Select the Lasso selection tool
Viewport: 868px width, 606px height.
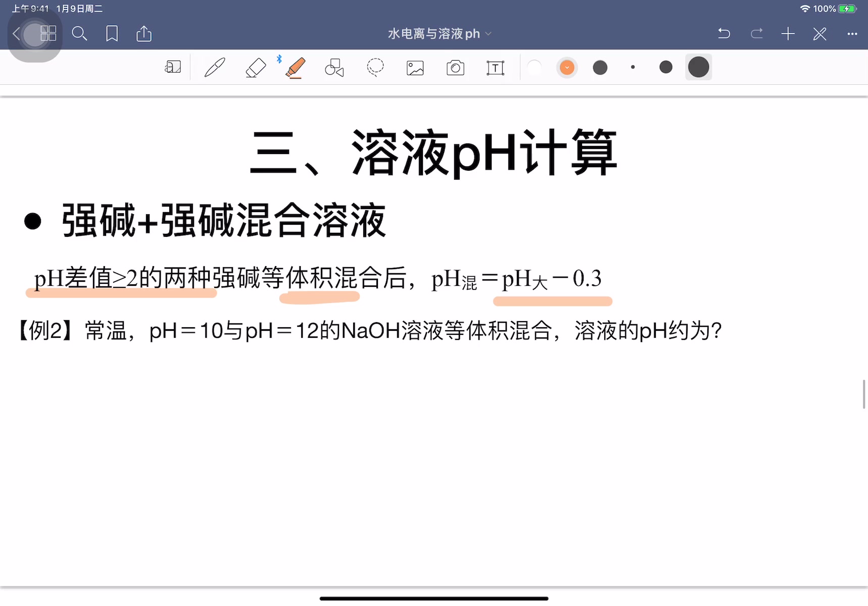(375, 67)
